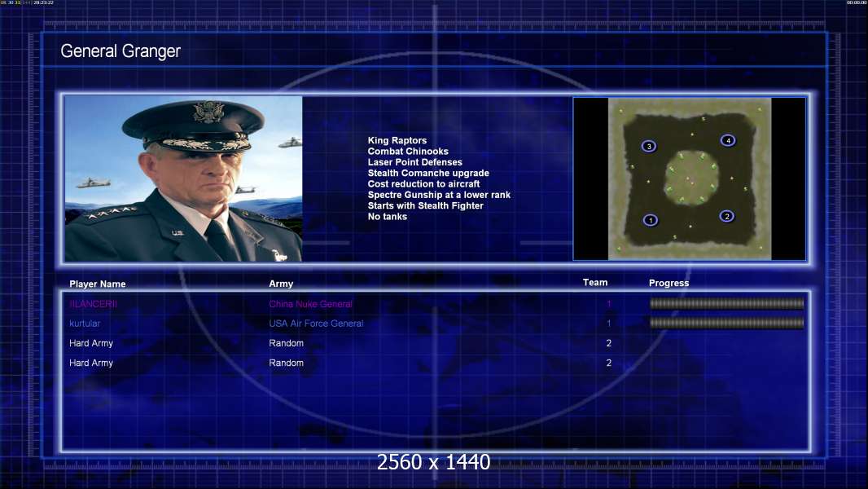This screenshot has width=868, height=489.
Task: Click IILANCERII loading progress bar
Action: point(727,303)
